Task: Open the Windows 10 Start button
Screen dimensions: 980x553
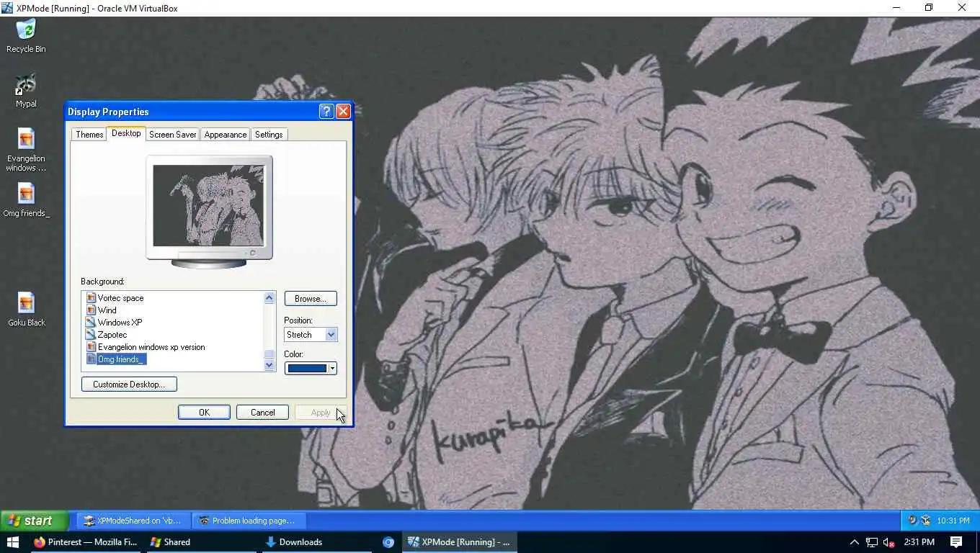Action: [12, 542]
